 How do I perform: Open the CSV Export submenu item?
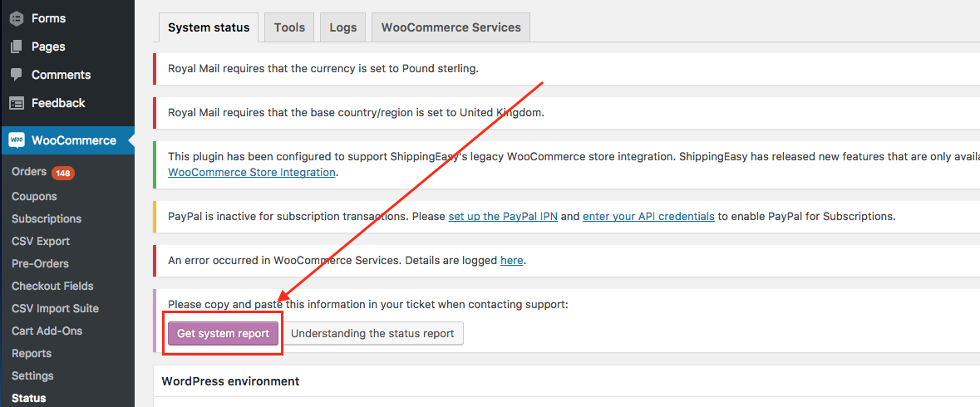click(41, 242)
